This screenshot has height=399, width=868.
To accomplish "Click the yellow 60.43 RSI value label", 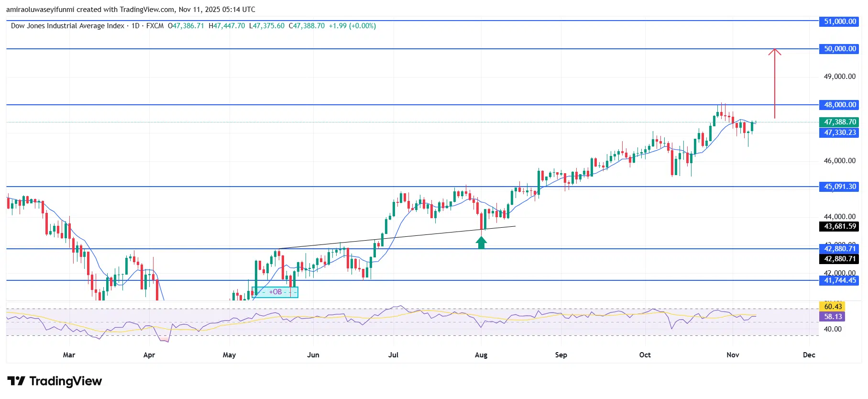I will [x=833, y=306].
